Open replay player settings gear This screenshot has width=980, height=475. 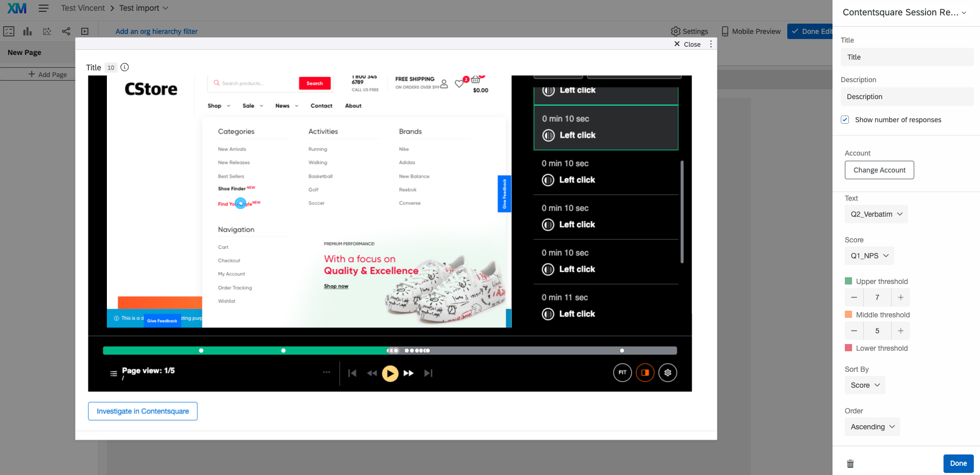(x=668, y=372)
